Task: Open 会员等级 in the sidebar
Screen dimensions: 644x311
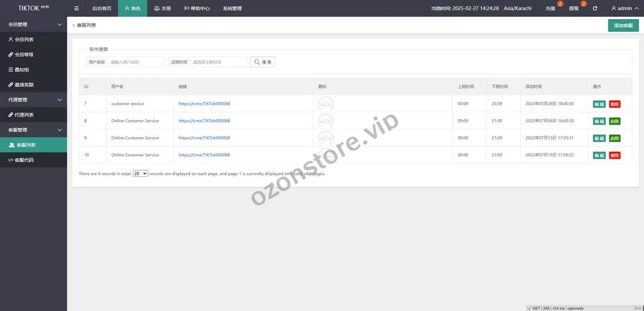Action: [24, 55]
